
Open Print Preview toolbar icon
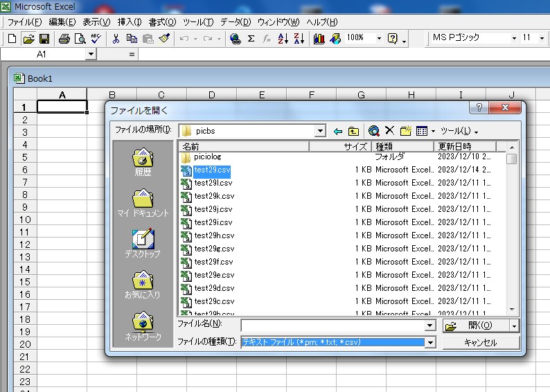point(80,39)
